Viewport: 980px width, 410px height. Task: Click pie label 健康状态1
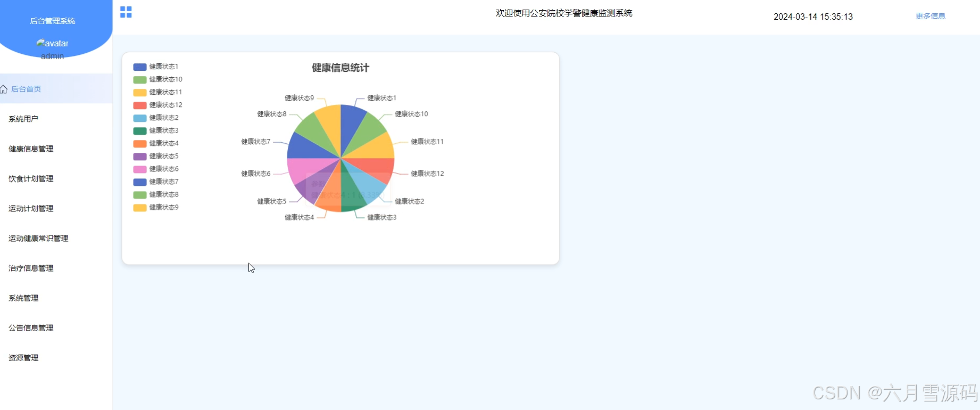click(381, 98)
